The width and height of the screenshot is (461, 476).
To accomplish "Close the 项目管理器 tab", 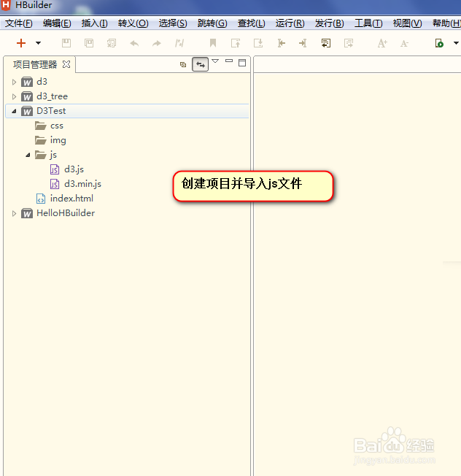I will [x=66, y=64].
